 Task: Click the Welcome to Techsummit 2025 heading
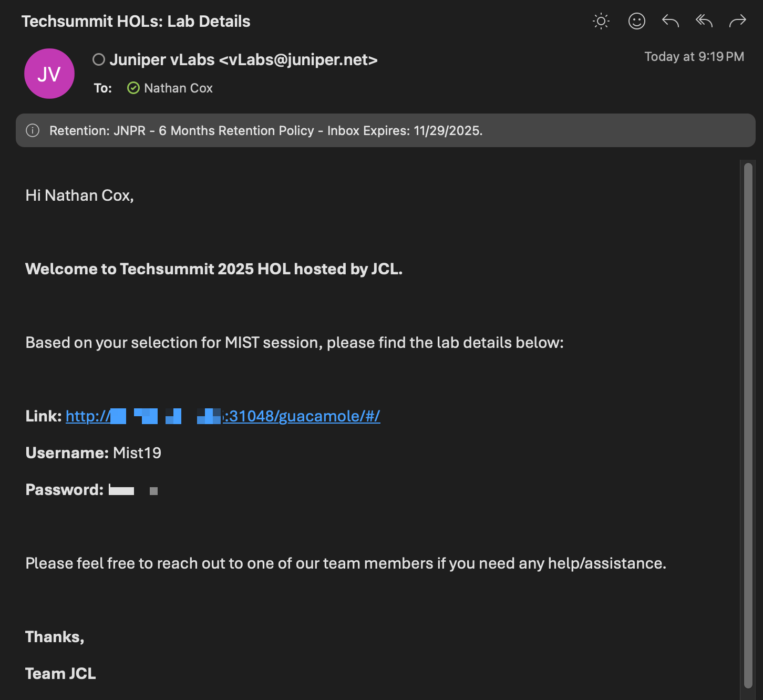[x=213, y=269]
